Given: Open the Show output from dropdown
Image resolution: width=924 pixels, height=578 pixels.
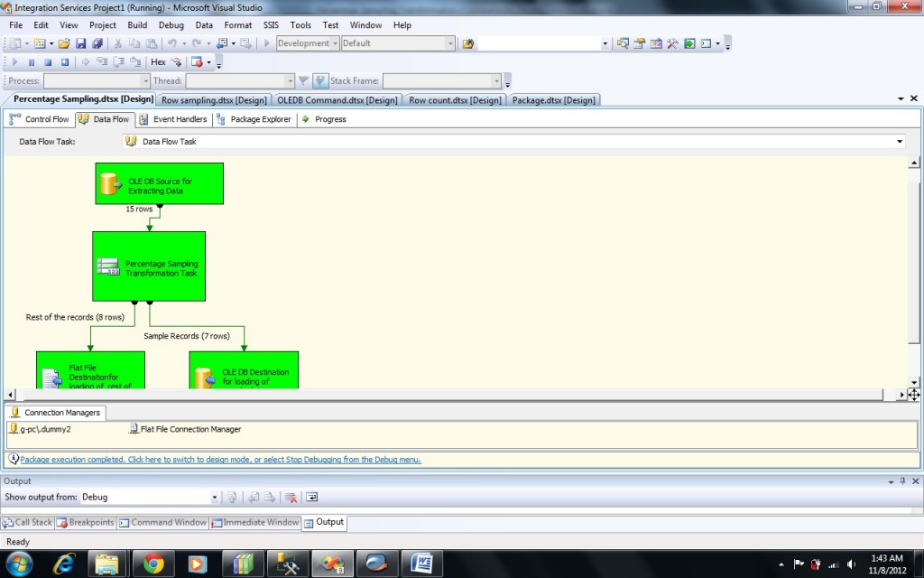Looking at the screenshot, I should coord(214,498).
